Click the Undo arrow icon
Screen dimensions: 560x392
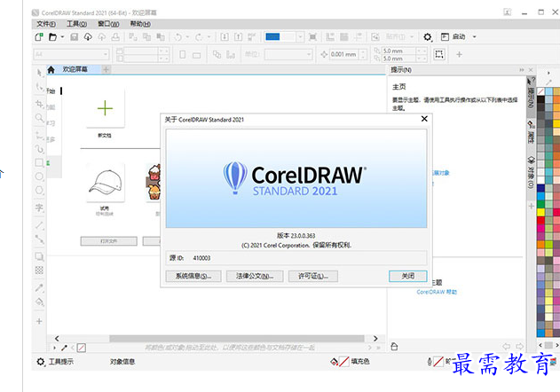177,36
